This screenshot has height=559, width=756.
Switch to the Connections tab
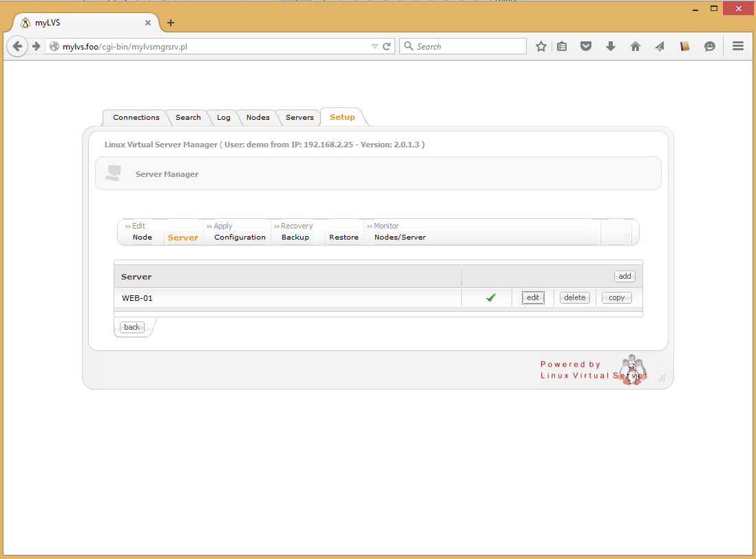coord(136,118)
